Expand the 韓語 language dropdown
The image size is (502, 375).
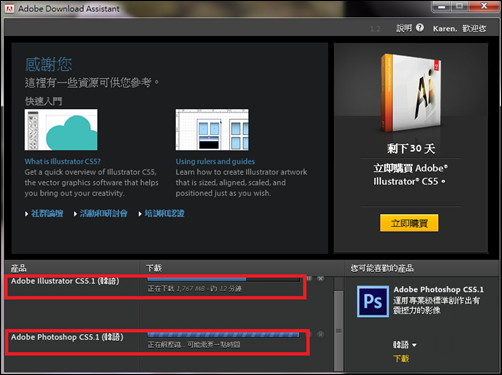click(x=404, y=345)
